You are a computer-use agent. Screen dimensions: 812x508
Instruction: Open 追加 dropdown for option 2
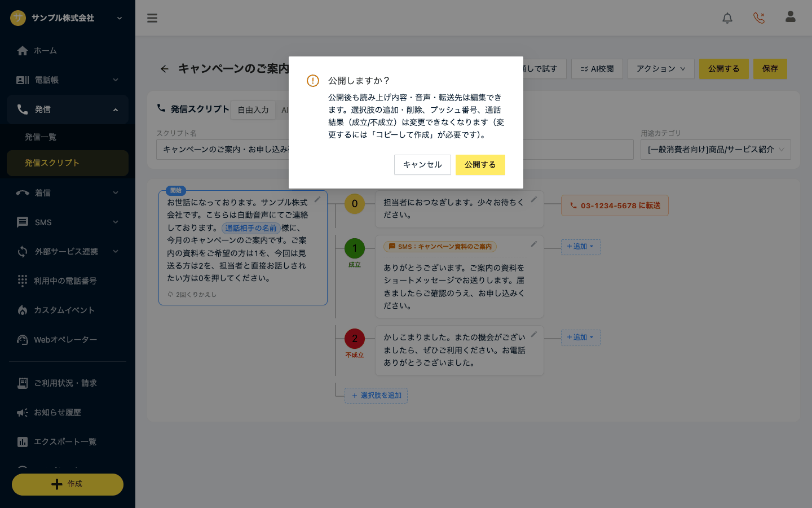tap(580, 338)
